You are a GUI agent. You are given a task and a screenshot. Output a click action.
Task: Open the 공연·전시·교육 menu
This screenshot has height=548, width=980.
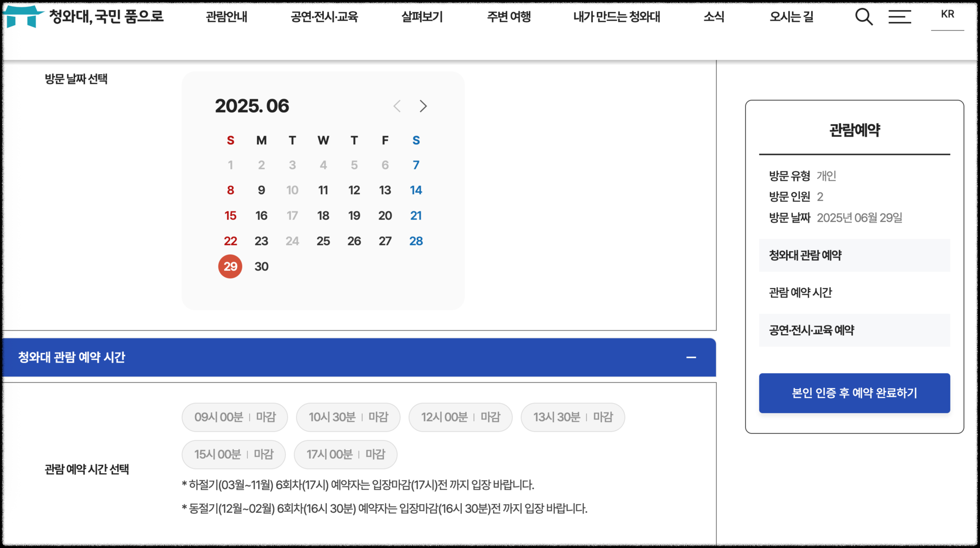[324, 17]
